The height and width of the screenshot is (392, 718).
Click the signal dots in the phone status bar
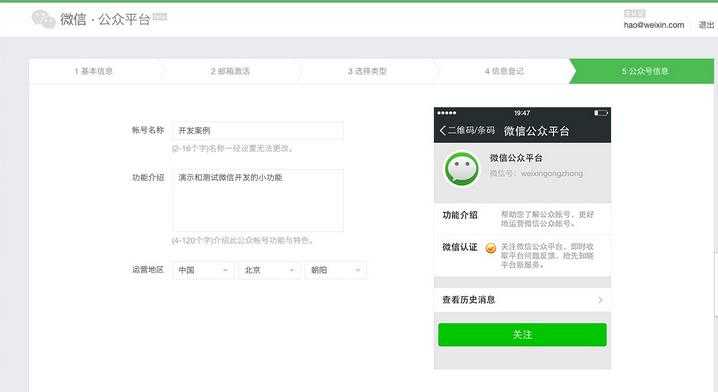(x=446, y=113)
